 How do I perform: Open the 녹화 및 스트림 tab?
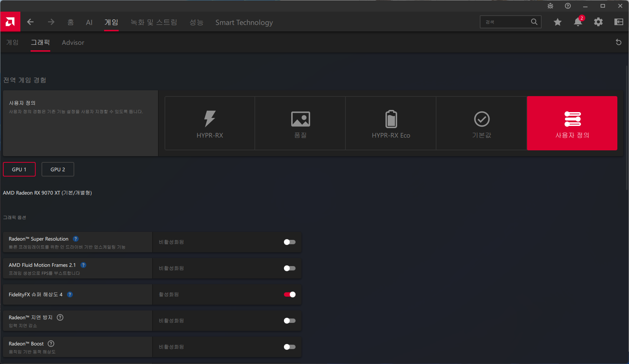pyautogui.click(x=154, y=22)
